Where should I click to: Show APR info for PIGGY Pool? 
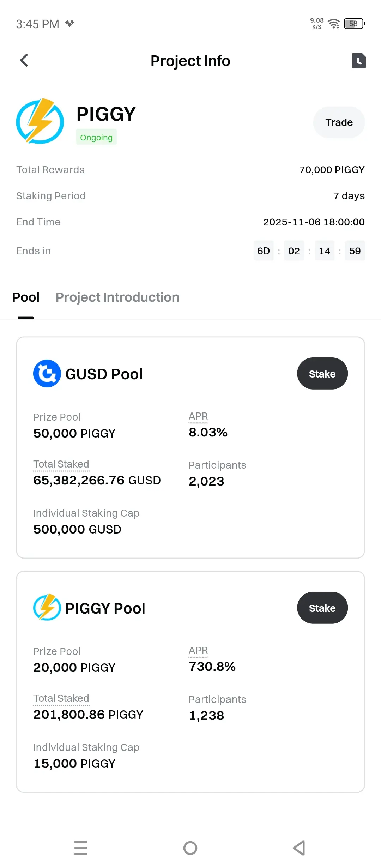(x=198, y=651)
